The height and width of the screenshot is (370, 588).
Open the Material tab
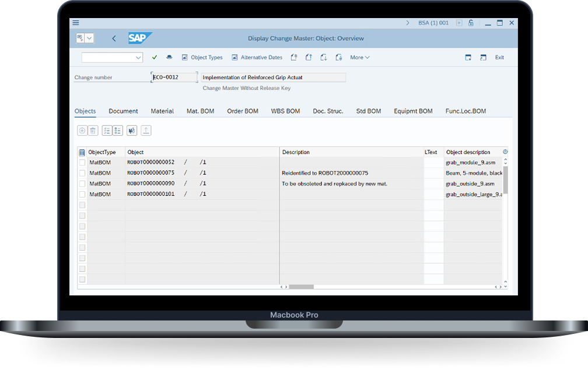pos(162,111)
